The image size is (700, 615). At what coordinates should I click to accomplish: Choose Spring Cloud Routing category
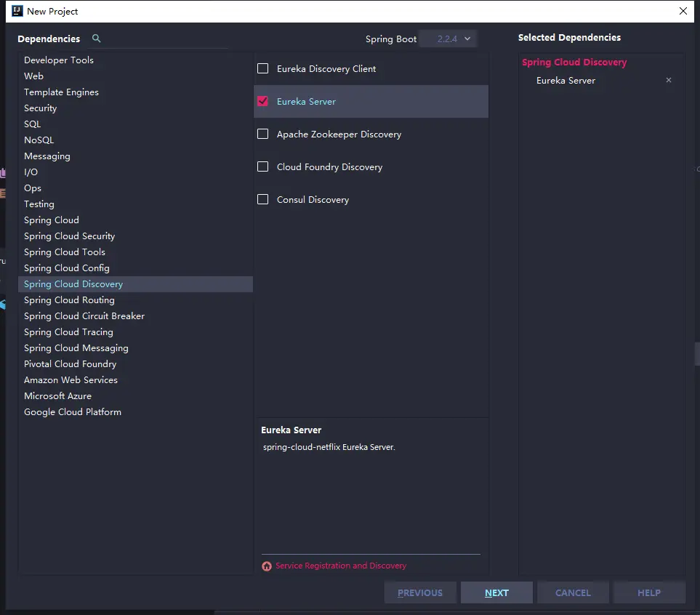pyautogui.click(x=136, y=300)
